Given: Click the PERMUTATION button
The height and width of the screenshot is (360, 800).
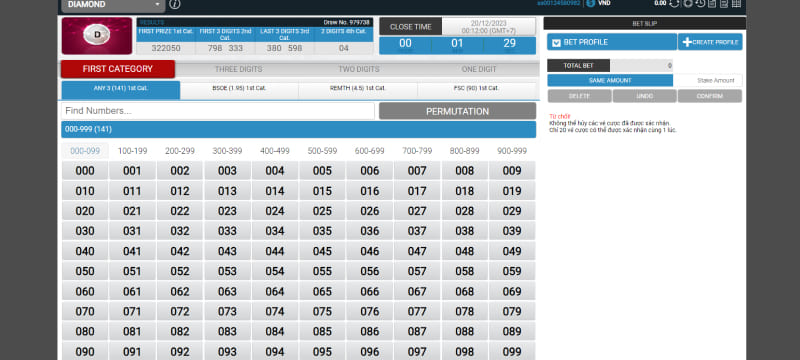Looking at the screenshot, I should click(x=458, y=111).
